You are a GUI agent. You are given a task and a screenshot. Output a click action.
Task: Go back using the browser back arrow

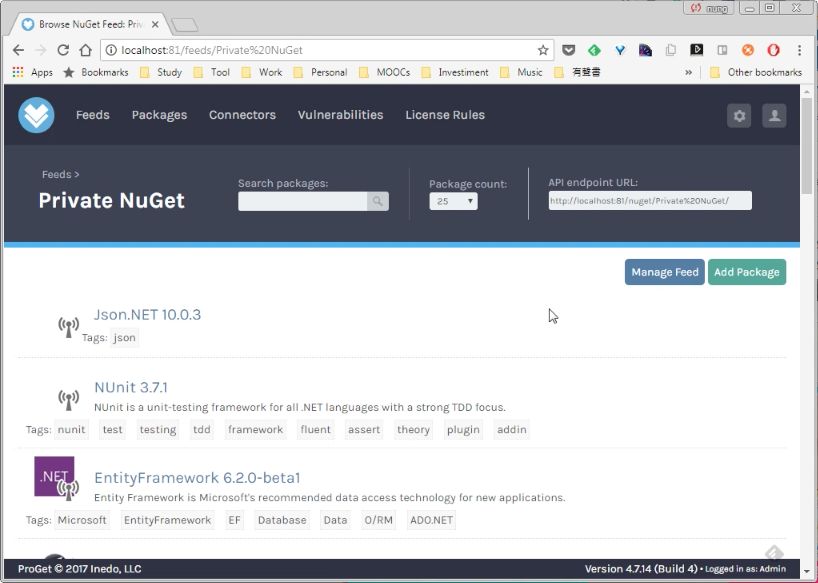18,50
